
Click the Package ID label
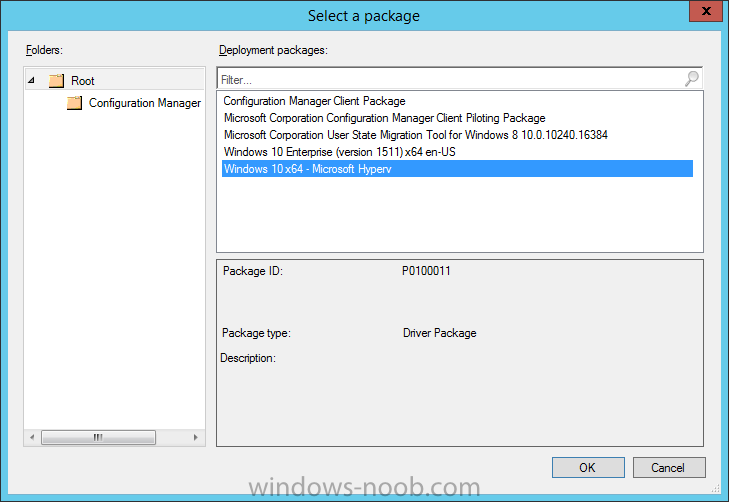(x=252, y=271)
